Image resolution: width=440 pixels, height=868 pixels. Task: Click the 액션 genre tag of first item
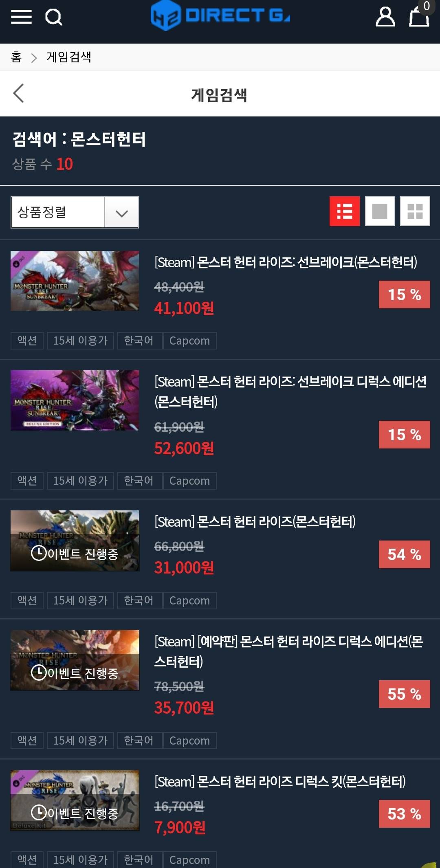coord(27,341)
